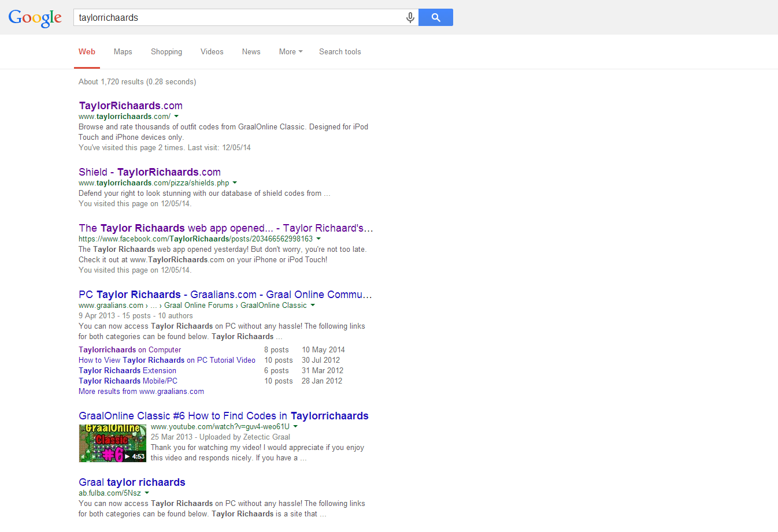The height and width of the screenshot is (532, 778).
Task: Click the GraalOnline Classic video thumbnail
Action: 113,444
